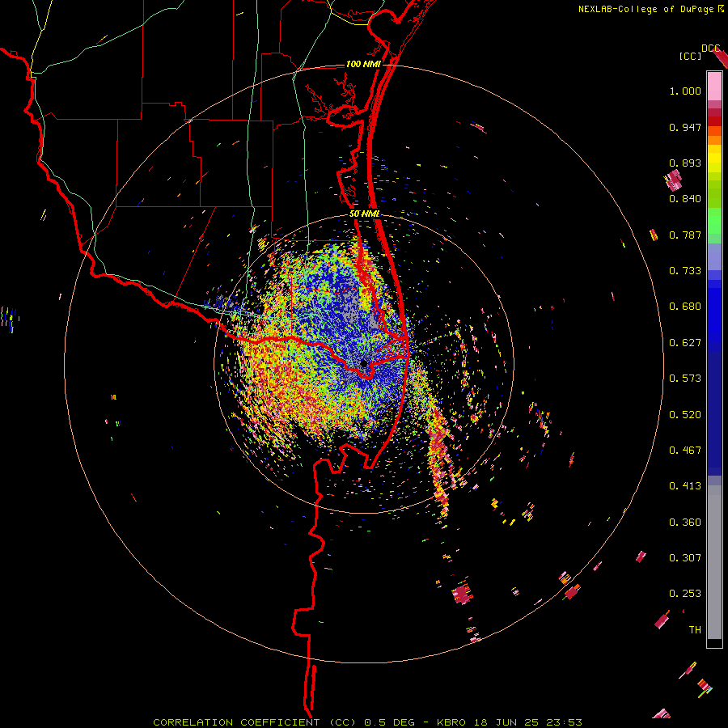
Task: Select the 0.893 scale value
Action: point(685,163)
